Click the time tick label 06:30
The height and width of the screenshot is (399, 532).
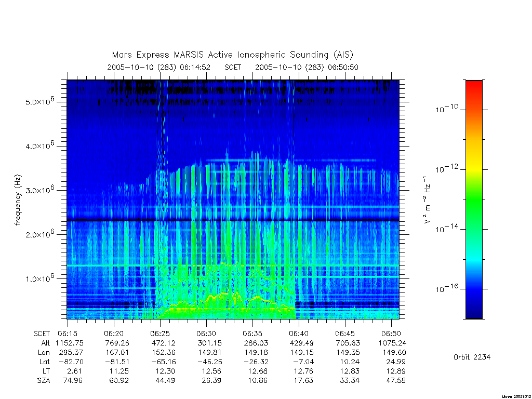(x=206, y=334)
